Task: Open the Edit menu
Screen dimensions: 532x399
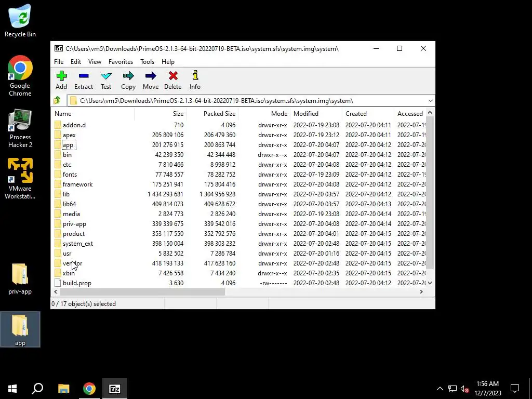Action: point(76,62)
